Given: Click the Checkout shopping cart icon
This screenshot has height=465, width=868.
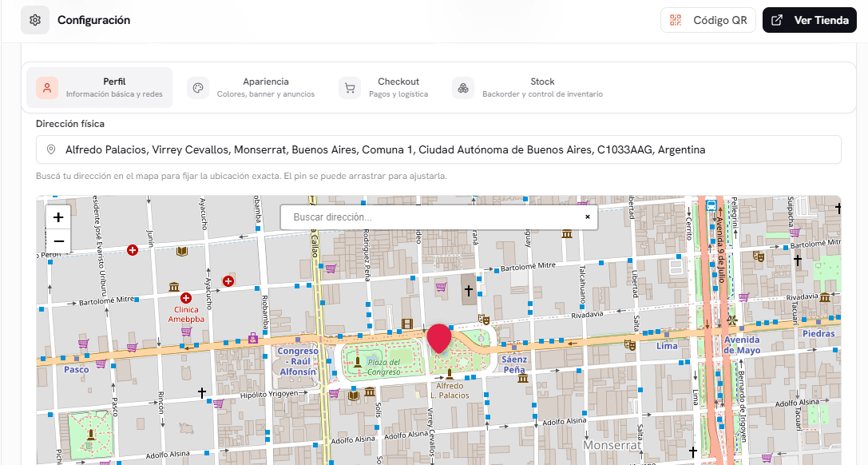Looking at the screenshot, I should pos(350,88).
